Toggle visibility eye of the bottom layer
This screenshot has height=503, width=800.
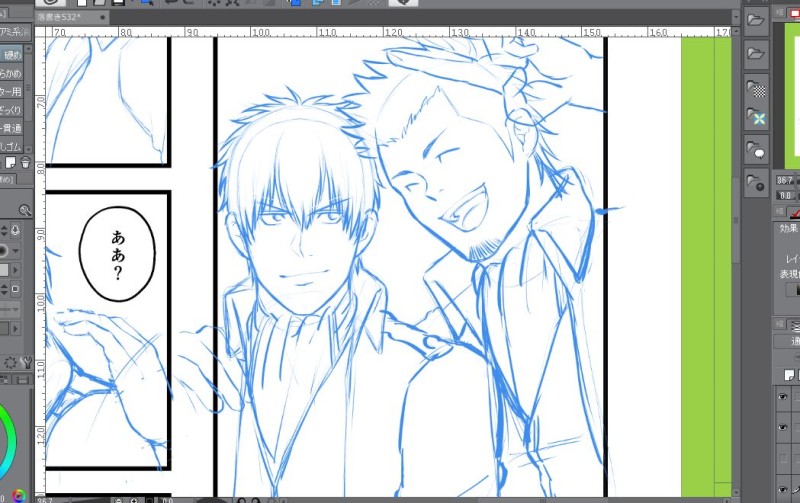(783, 489)
